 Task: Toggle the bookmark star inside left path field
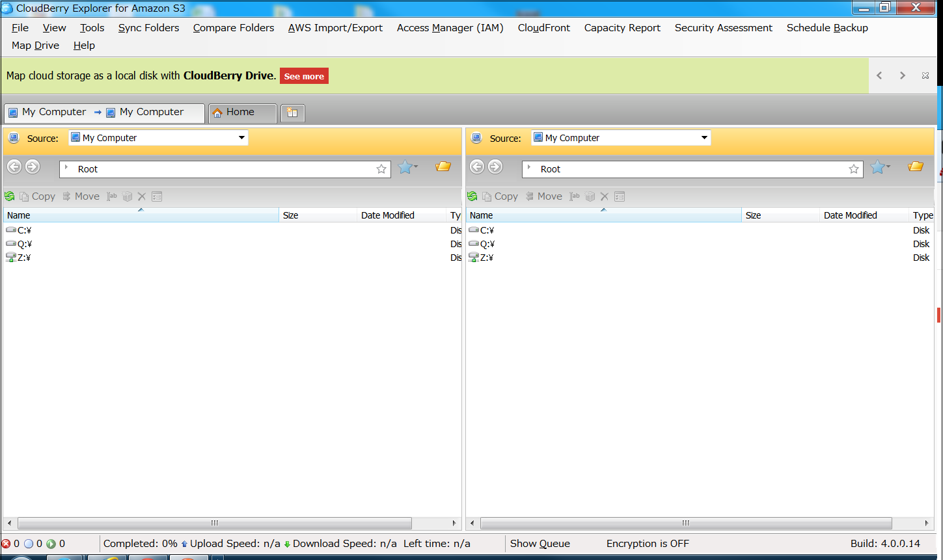[381, 169]
